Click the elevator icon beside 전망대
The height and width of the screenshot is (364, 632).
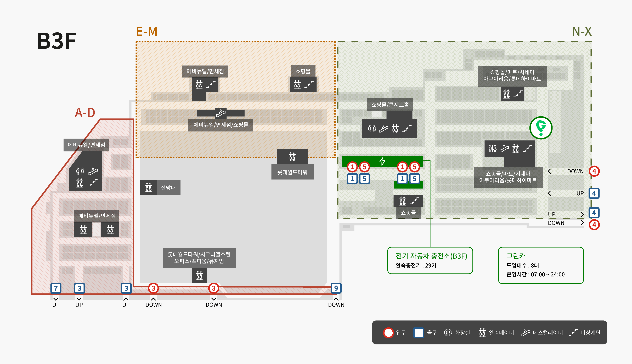[x=149, y=187]
